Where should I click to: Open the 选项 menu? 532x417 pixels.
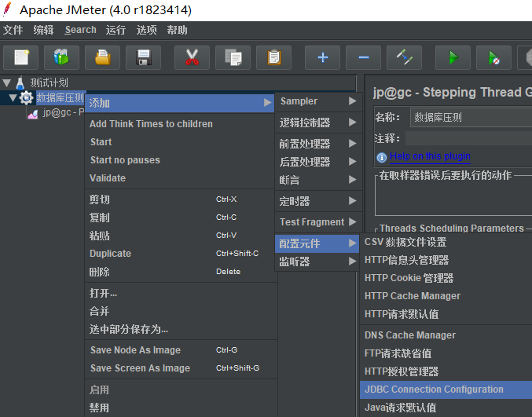pyautogui.click(x=147, y=30)
